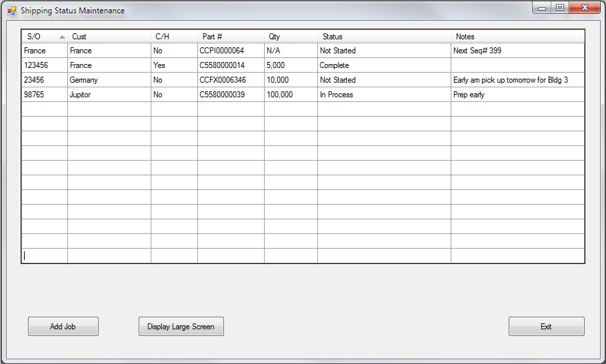606x364 pixels.
Task: Click the sort arrow in S/O header
Action: tap(62, 37)
